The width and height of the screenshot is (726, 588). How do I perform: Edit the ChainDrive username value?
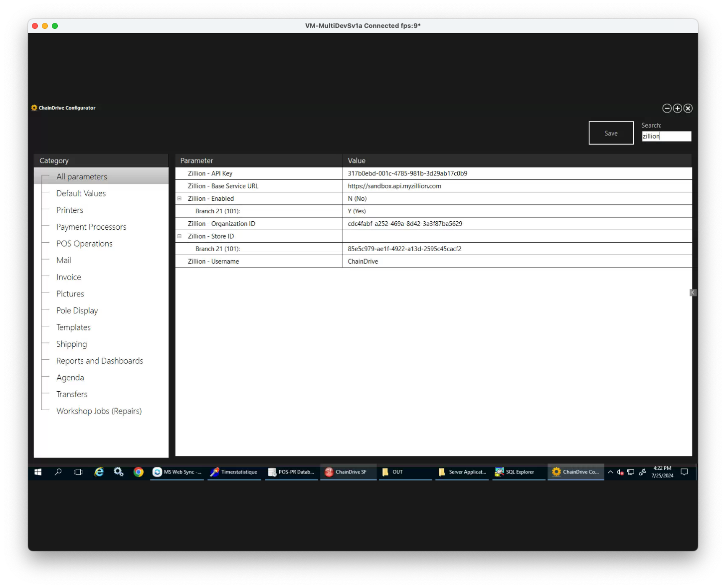coord(518,261)
